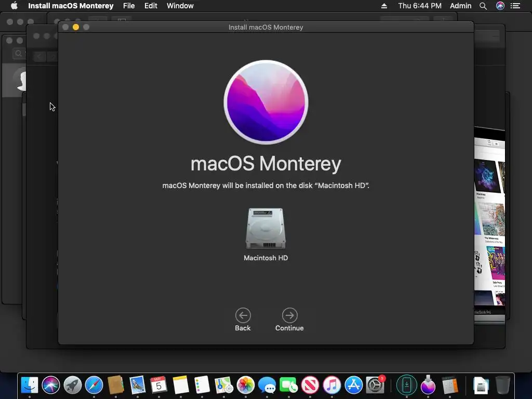Open FaceTime from the Dock

coord(289,385)
